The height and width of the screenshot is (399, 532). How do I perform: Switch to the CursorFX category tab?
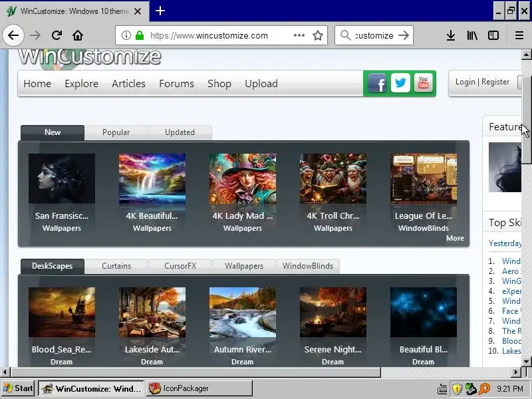pos(180,266)
